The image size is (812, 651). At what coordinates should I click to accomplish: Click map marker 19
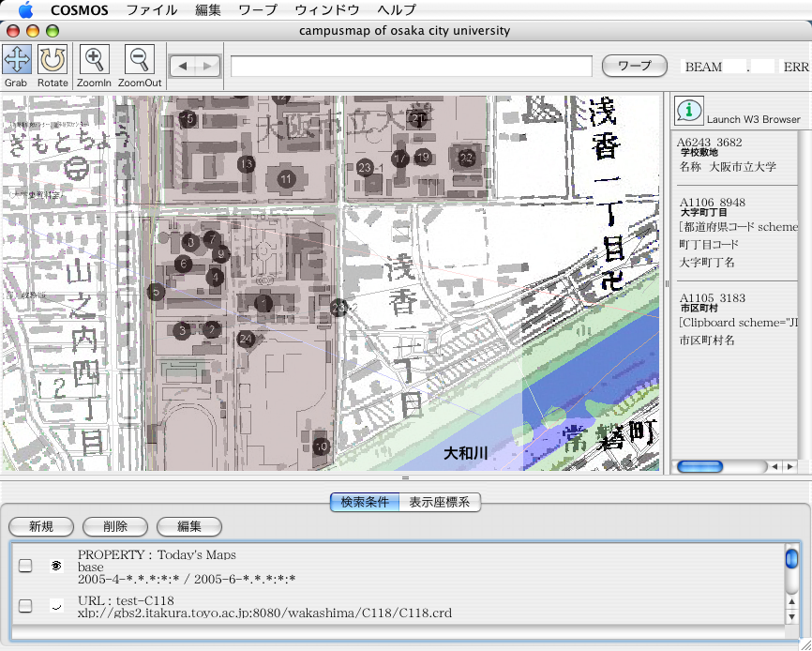pyautogui.click(x=423, y=157)
